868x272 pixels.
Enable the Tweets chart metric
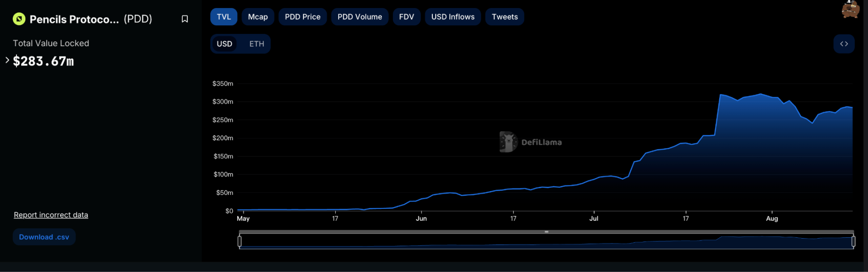click(504, 17)
